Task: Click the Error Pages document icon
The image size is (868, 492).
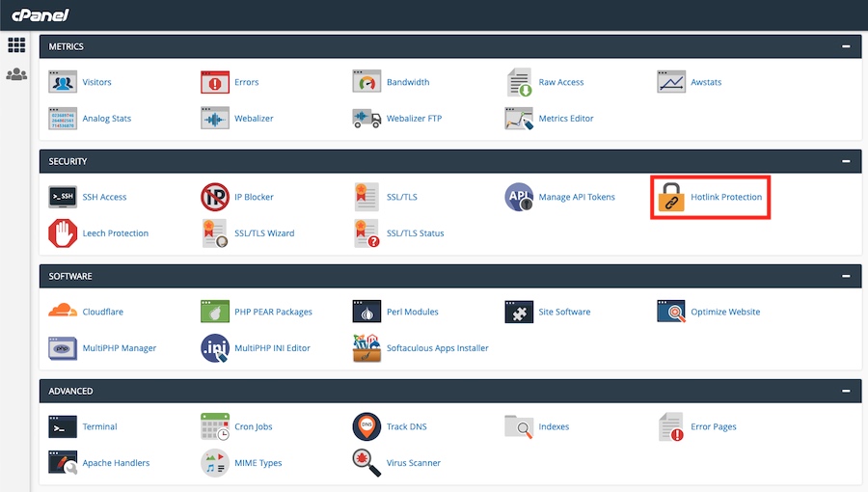Action: click(671, 426)
